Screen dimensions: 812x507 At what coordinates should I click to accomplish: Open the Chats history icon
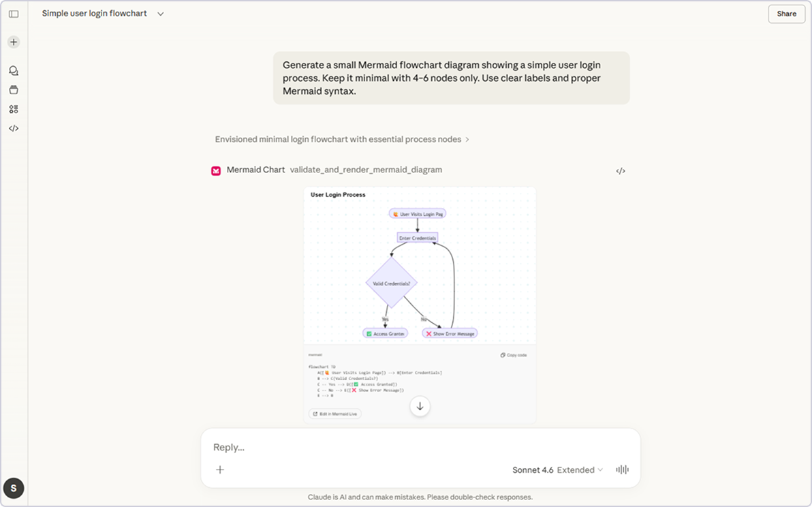14,71
